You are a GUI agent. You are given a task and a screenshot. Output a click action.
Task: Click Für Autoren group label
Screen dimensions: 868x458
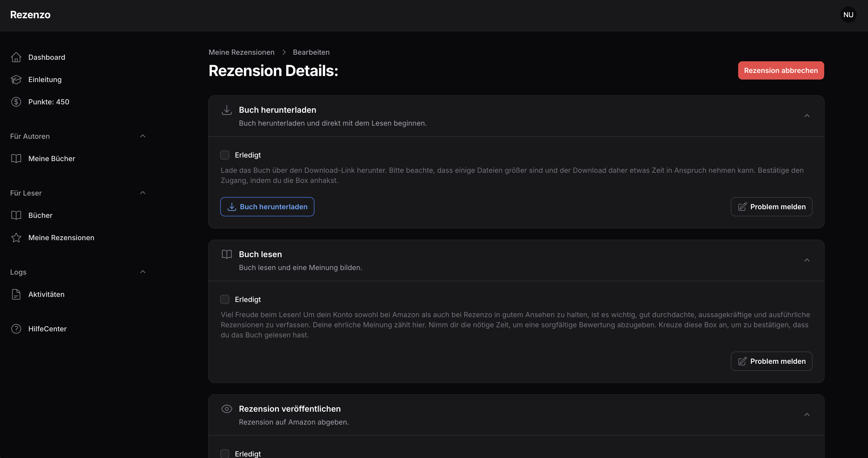point(30,136)
